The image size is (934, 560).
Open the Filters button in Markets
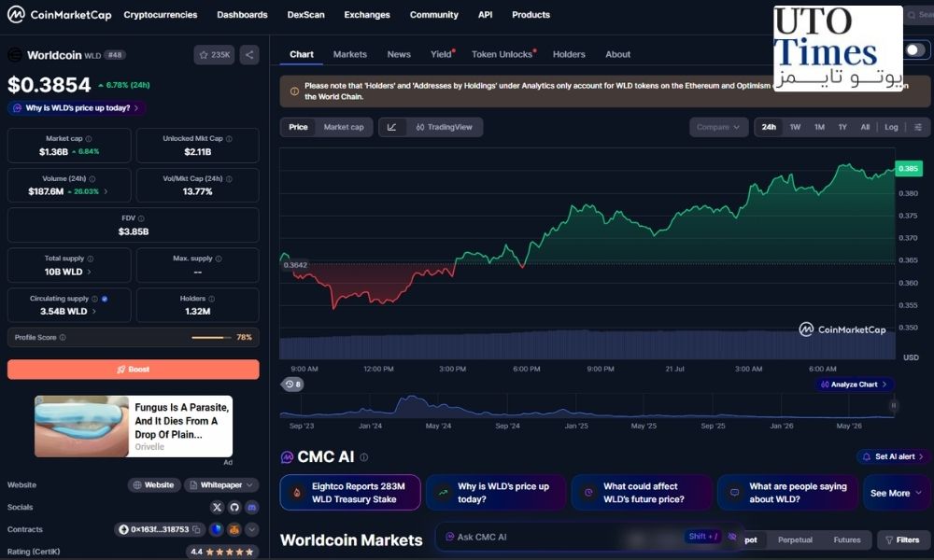coord(902,539)
